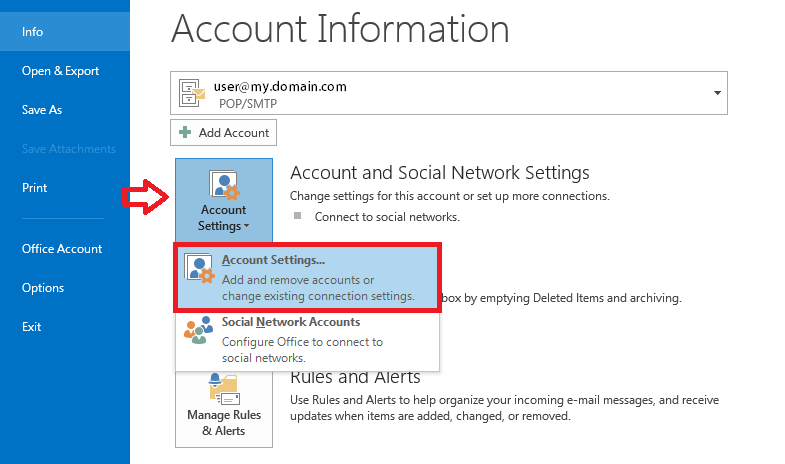Click the Social Network Accounts people icon
785x464 pixels.
[198, 330]
